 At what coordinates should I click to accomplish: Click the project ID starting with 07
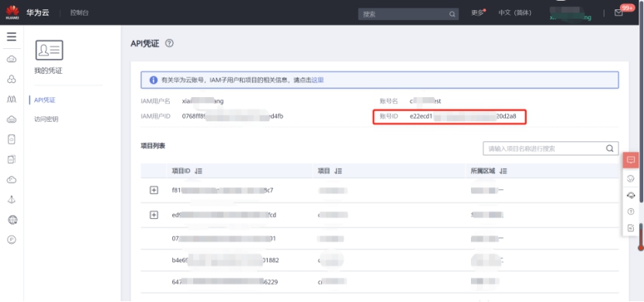pos(223,238)
